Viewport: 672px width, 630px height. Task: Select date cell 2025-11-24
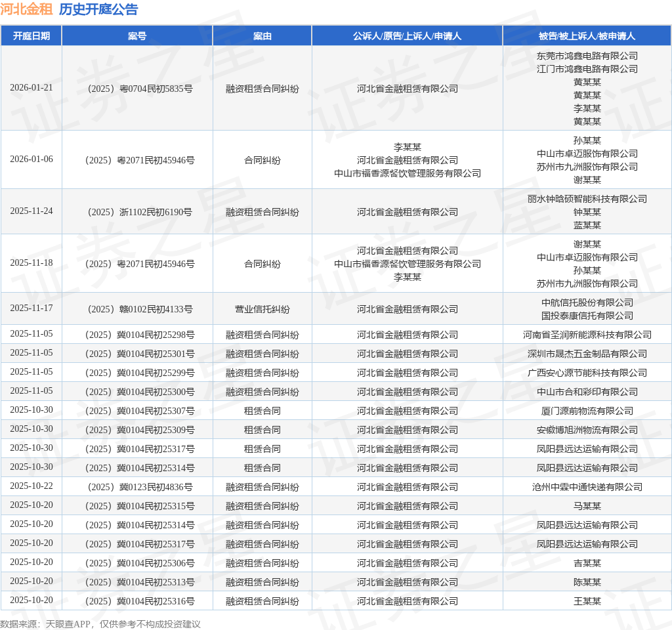(31, 211)
